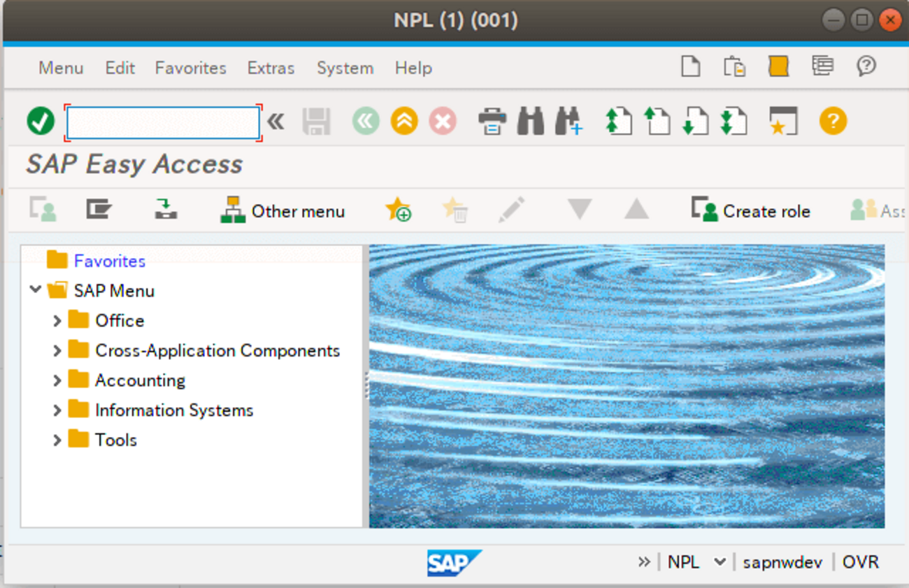Open the Menu menu
The width and height of the screenshot is (909, 588).
pyautogui.click(x=61, y=68)
